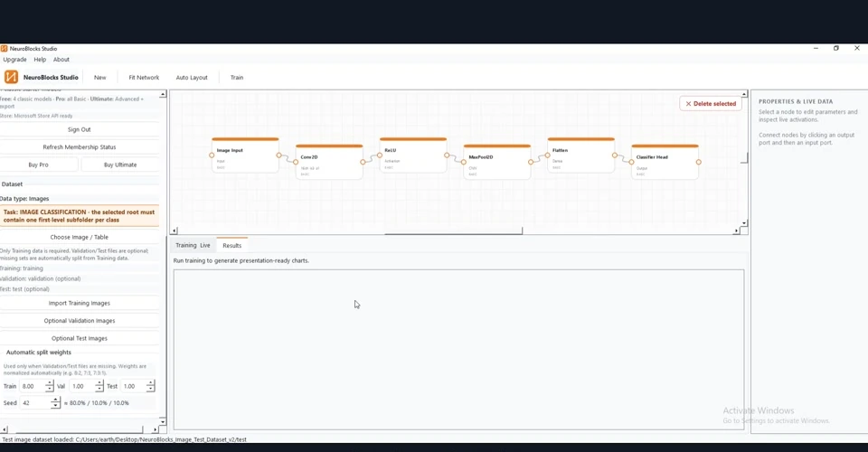Click the Image Input node's output port
This screenshot has height=452, width=868.
pyautogui.click(x=279, y=155)
